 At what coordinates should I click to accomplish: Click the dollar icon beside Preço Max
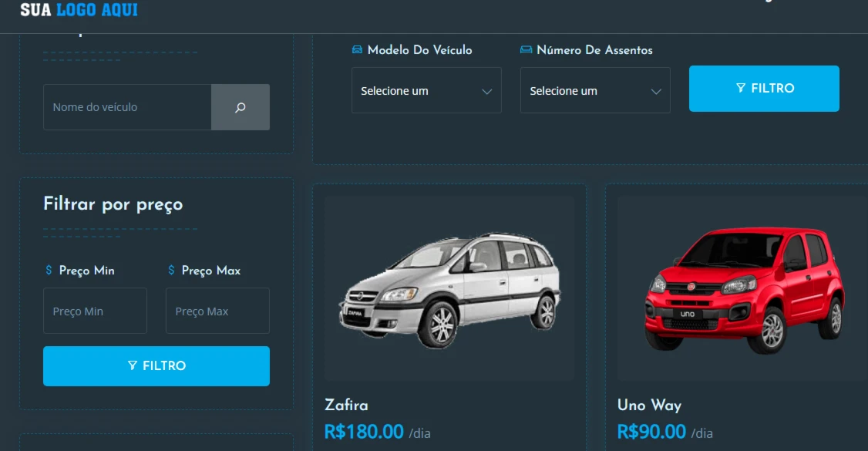(171, 270)
